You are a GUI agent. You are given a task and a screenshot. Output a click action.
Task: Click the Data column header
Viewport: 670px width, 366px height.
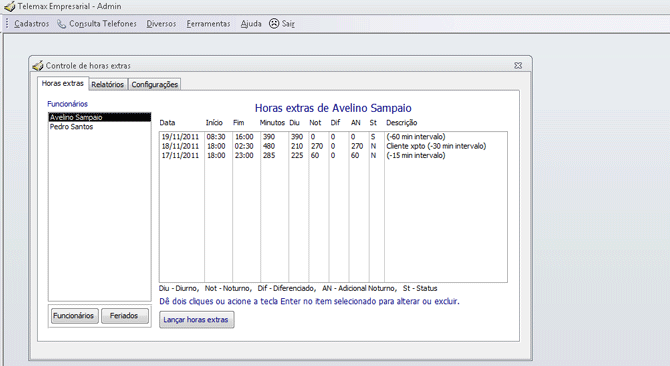click(x=168, y=123)
